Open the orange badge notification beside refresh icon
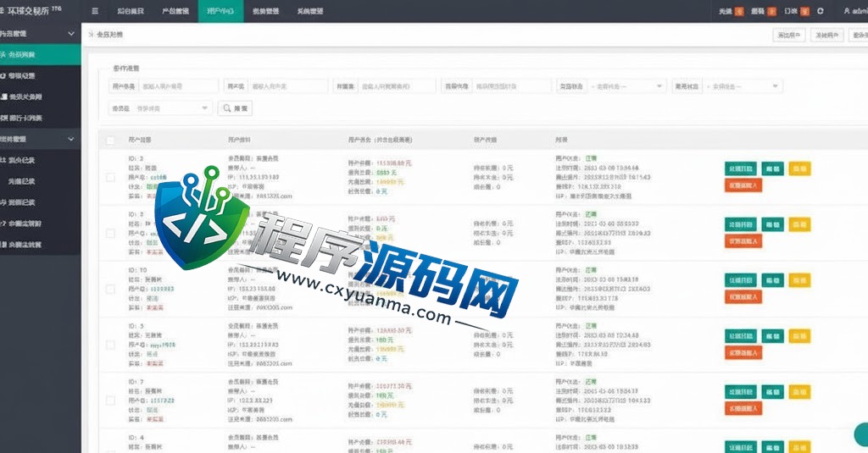The height and width of the screenshot is (453, 868). pos(805,11)
